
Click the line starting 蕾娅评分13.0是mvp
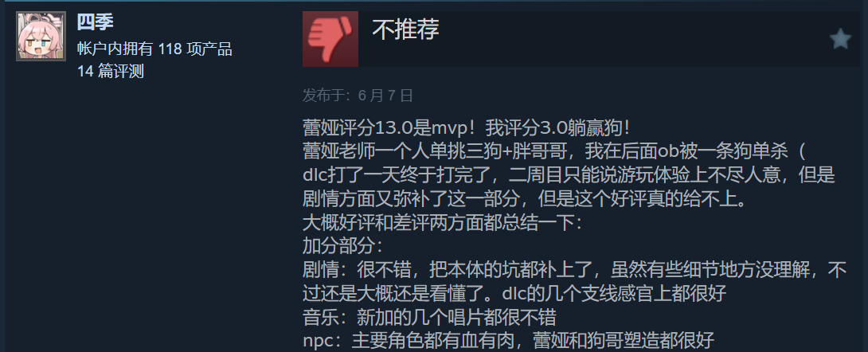pyautogui.click(x=466, y=128)
